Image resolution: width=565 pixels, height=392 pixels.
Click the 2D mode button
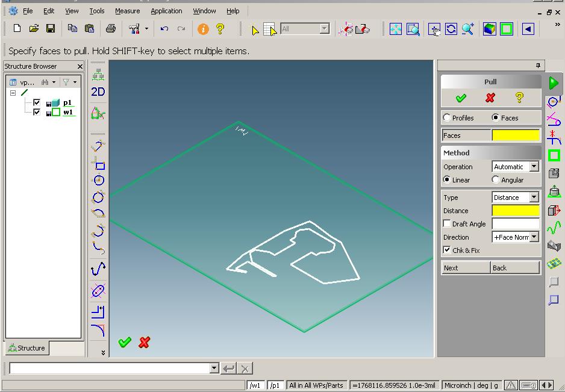[x=98, y=92]
